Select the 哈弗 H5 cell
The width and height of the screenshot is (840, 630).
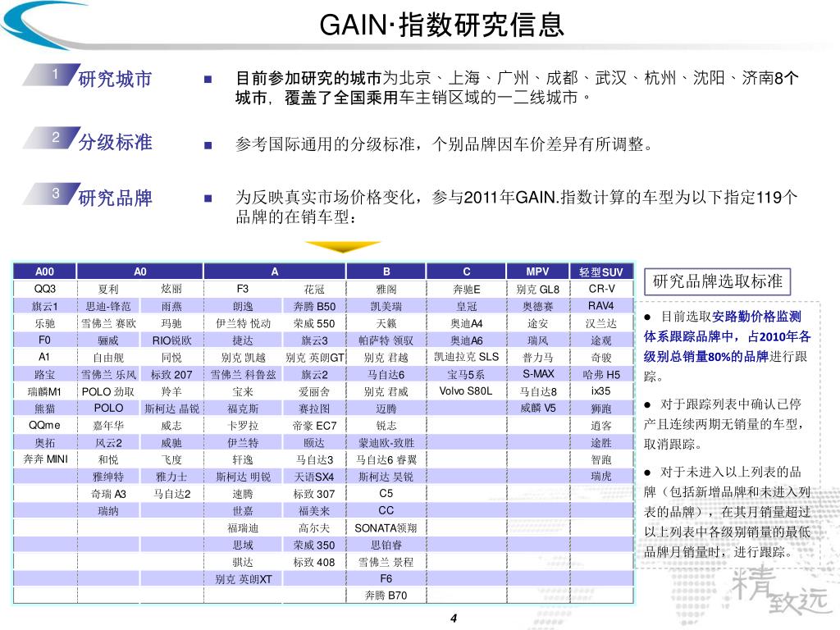coord(601,374)
